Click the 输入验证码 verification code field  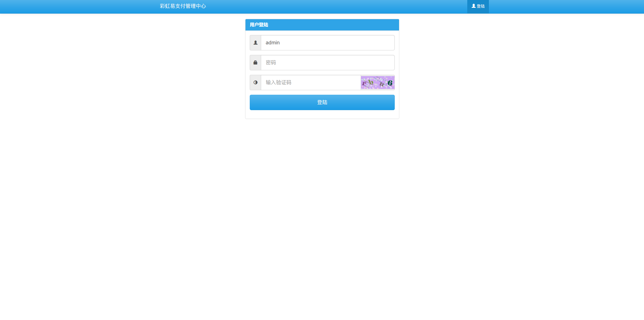[310, 82]
